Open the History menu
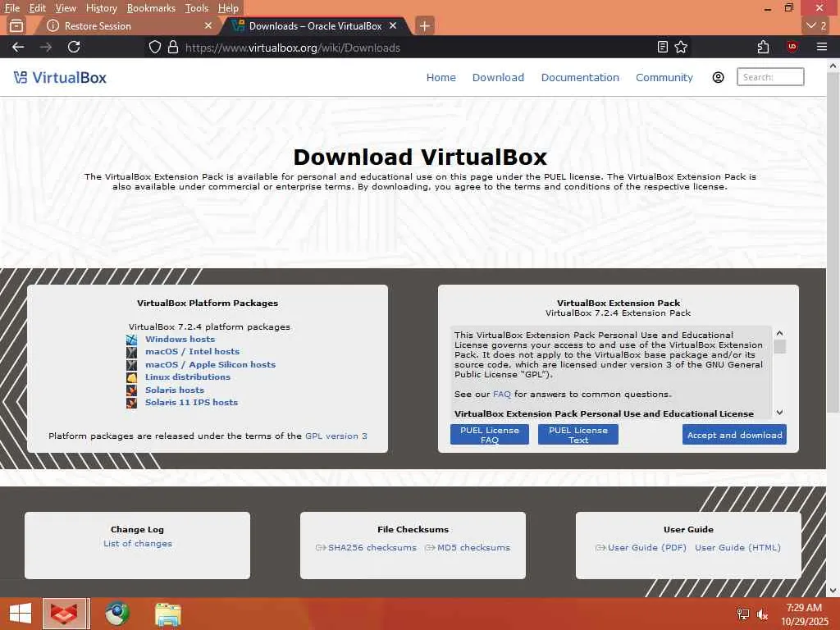This screenshot has width=840, height=630. coord(101,8)
